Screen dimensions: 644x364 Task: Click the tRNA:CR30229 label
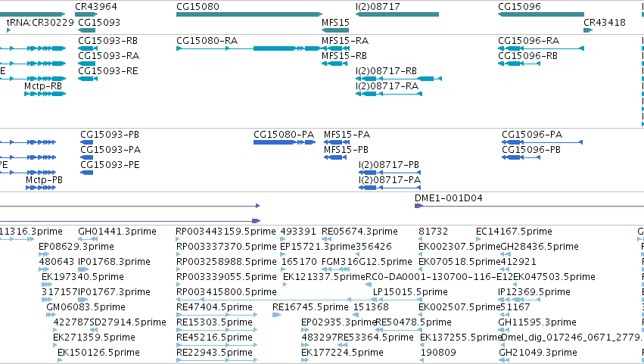click(x=40, y=22)
